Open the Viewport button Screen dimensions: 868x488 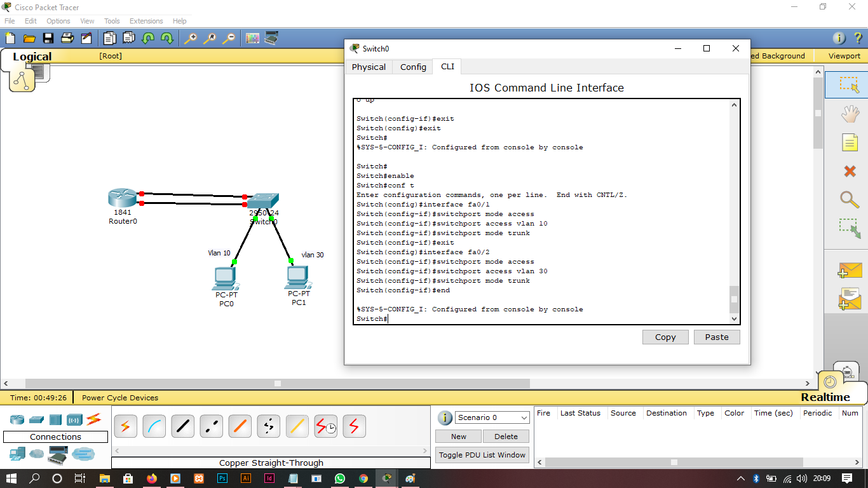[844, 56]
